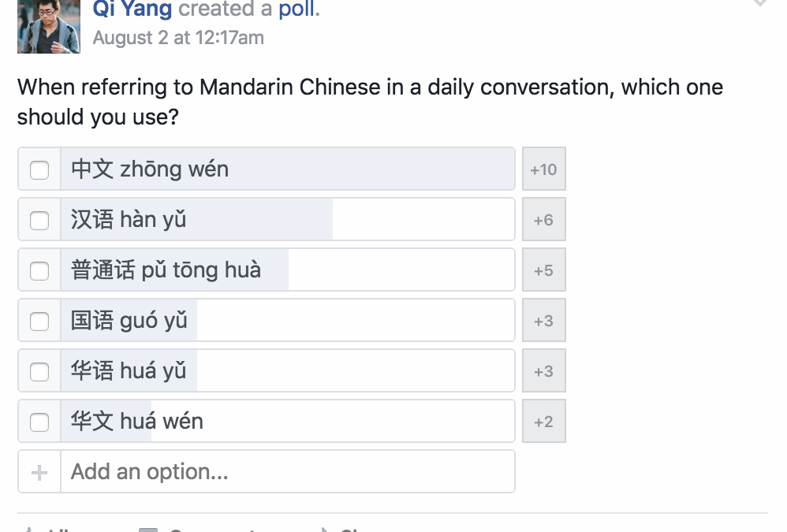Check the 国语 guó yǔ option
787x532 pixels.
[x=39, y=322]
